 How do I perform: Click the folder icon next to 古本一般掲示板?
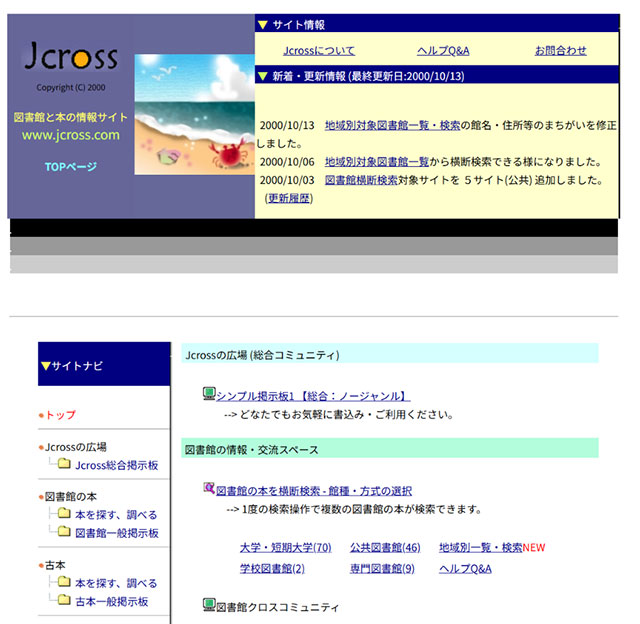click(64, 601)
